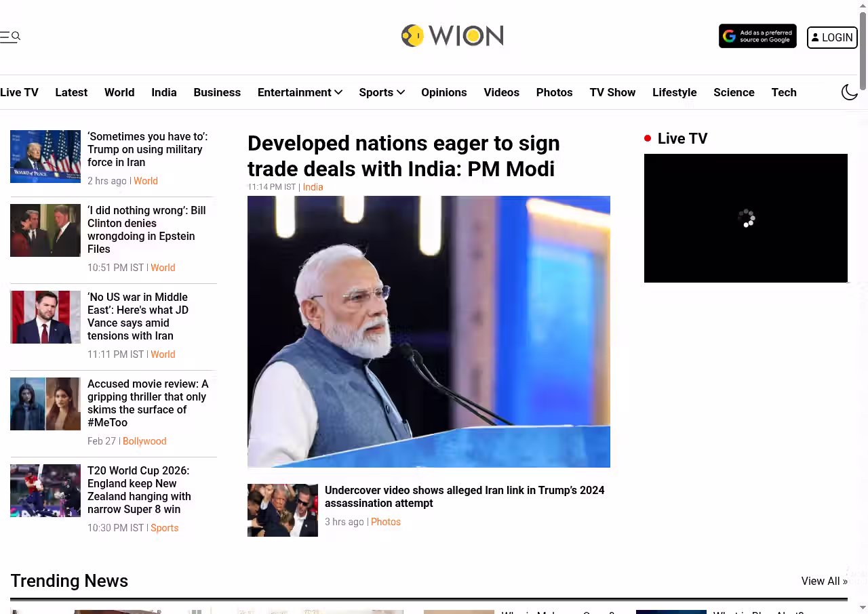Click the Add as preferred Google source badge
Viewport: 868px width, 614px height.
tap(757, 37)
